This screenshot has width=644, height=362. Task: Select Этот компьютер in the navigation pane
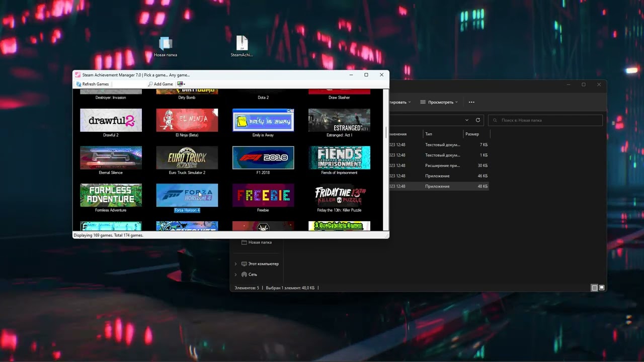pyautogui.click(x=260, y=264)
